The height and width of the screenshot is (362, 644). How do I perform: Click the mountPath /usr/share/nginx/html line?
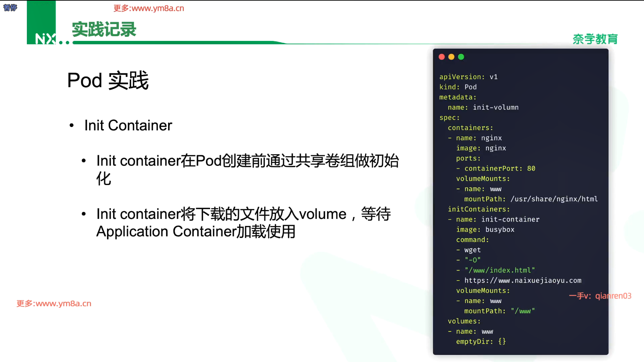click(531, 199)
